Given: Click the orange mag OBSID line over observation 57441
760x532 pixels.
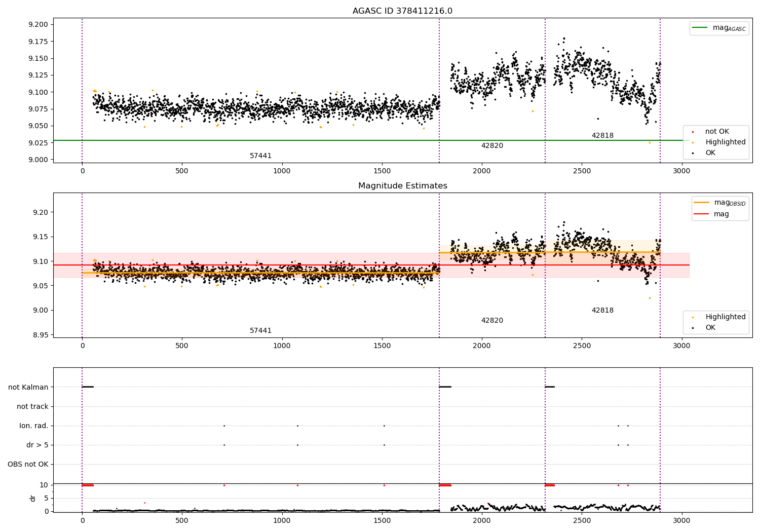Looking at the screenshot, I should (260, 273).
